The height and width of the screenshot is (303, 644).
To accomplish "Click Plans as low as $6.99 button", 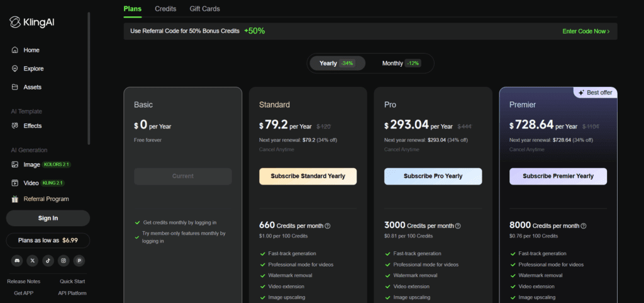I will click(48, 241).
